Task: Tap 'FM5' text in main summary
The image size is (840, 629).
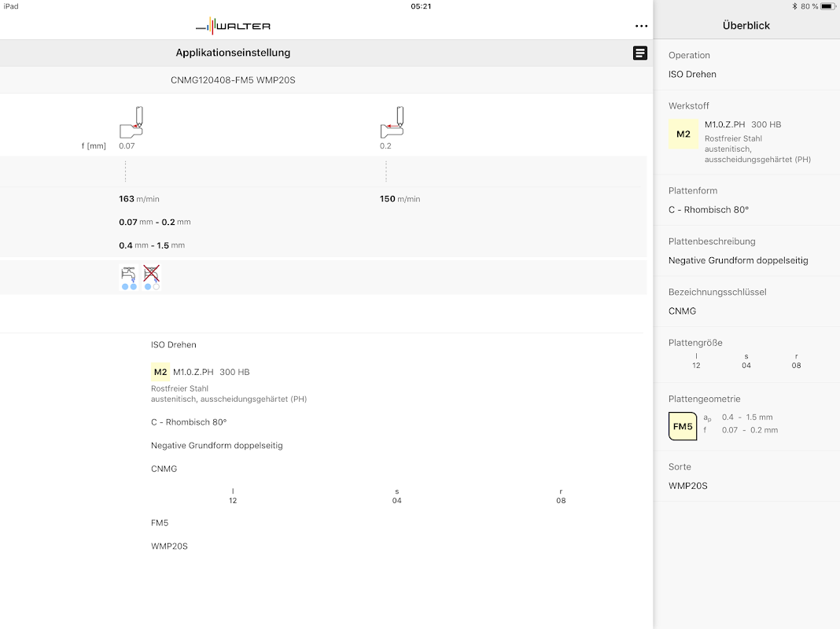Action: (x=160, y=523)
